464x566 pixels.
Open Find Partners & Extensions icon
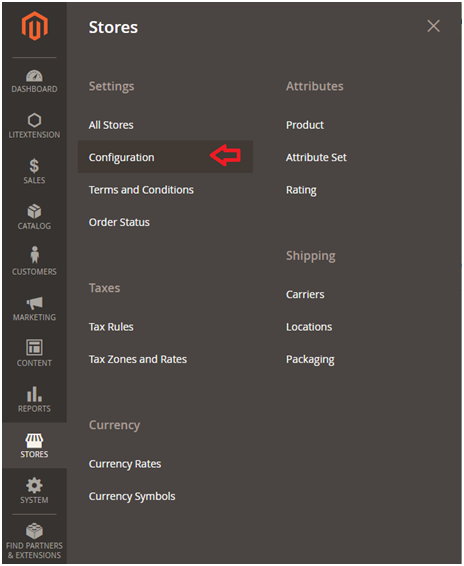point(34,531)
